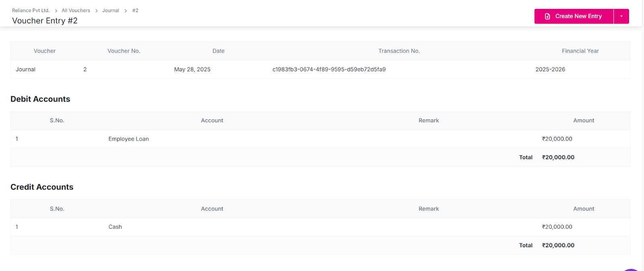Select the Journal voucher type cell
The image size is (644, 271).
click(x=25, y=69)
